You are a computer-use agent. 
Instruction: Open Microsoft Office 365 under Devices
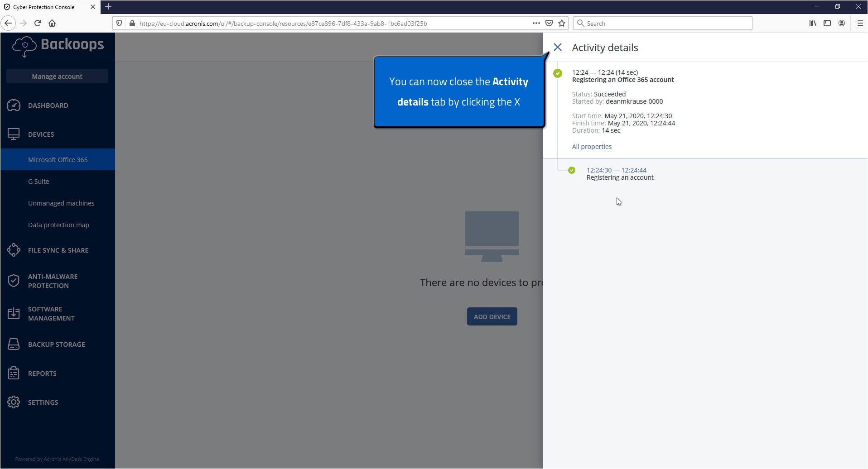58,159
